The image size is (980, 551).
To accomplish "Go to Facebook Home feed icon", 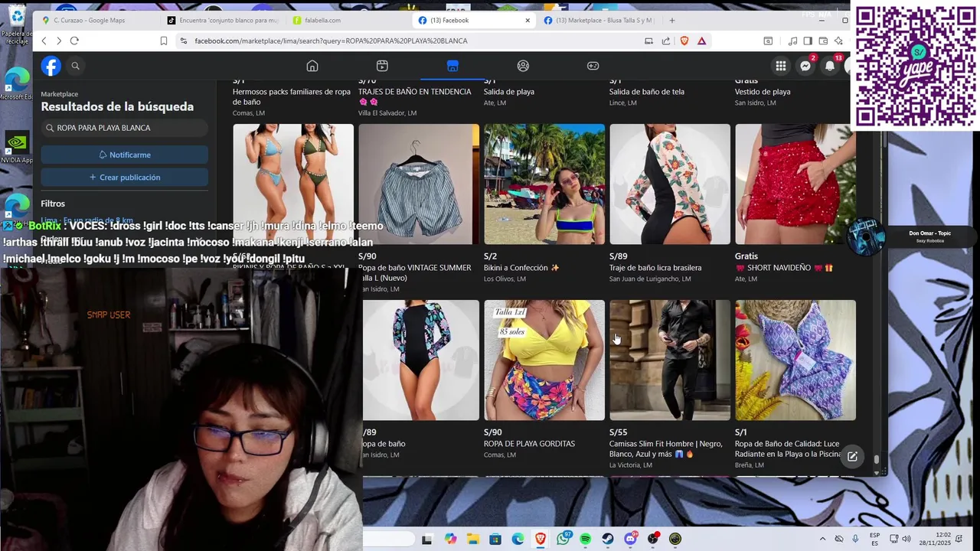I will (312, 66).
